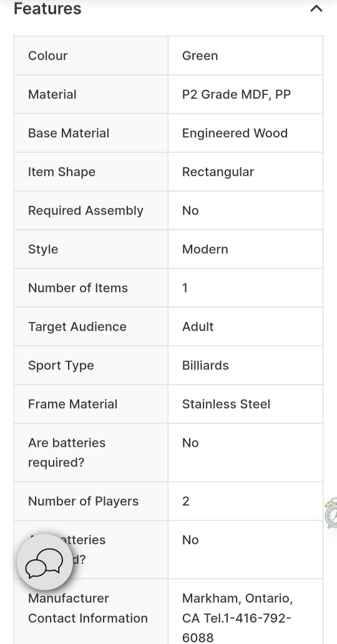Click the Stainless Steel frame value
The width and height of the screenshot is (337, 644).
pyautogui.click(x=226, y=404)
